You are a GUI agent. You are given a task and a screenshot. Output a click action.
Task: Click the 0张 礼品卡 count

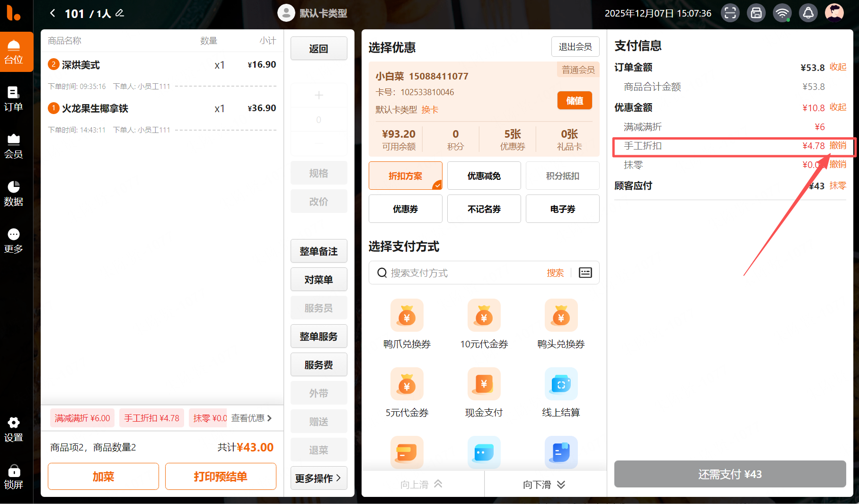[x=569, y=140]
